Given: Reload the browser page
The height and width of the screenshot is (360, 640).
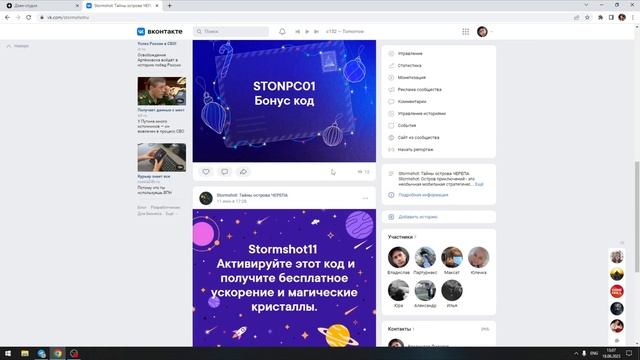Looking at the screenshot, I should click(29, 18).
